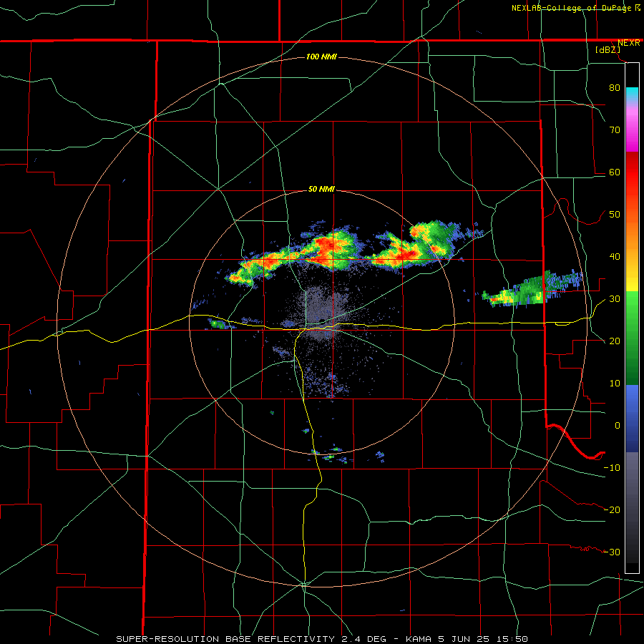Click the 50 NMI range ring label
Screen dimensions: 644x644
(x=321, y=190)
